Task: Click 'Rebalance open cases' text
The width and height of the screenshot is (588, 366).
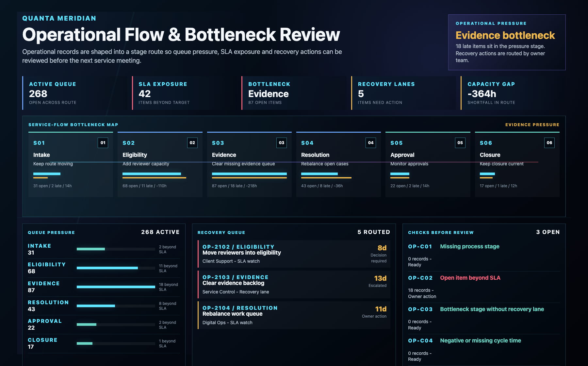Action: pos(325,164)
